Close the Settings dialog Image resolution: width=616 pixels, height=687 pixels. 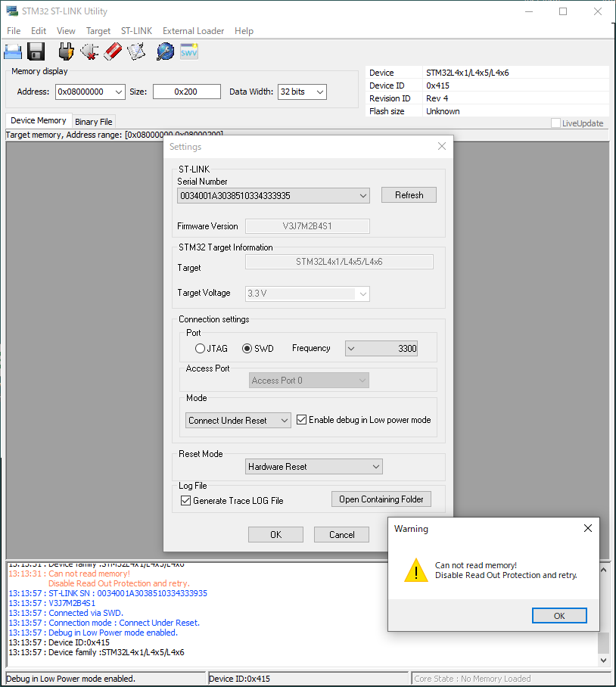pyautogui.click(x=442, y=146)
